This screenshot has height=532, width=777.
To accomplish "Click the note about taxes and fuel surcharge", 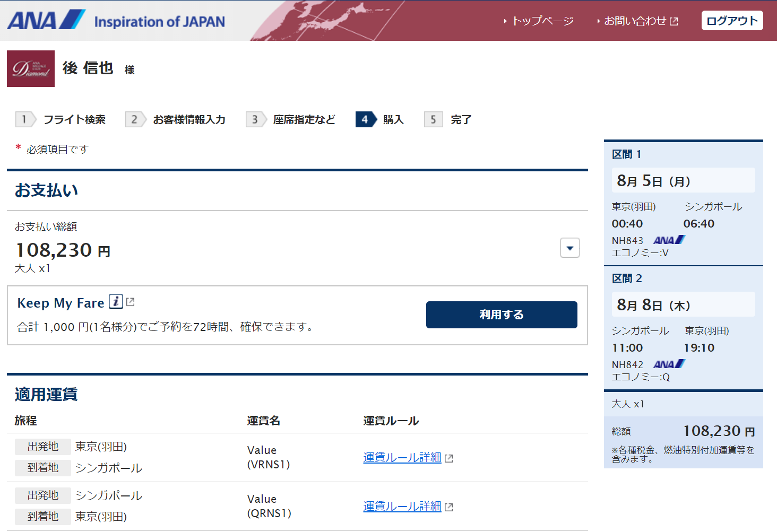I will 683,455.
